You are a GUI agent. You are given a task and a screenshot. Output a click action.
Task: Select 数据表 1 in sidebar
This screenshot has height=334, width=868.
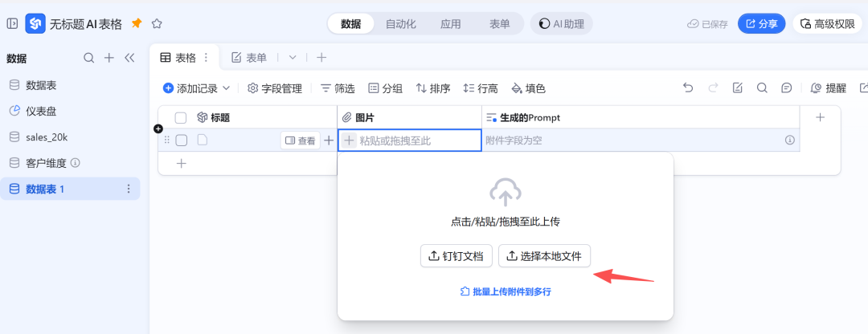[x=70, y=189]
